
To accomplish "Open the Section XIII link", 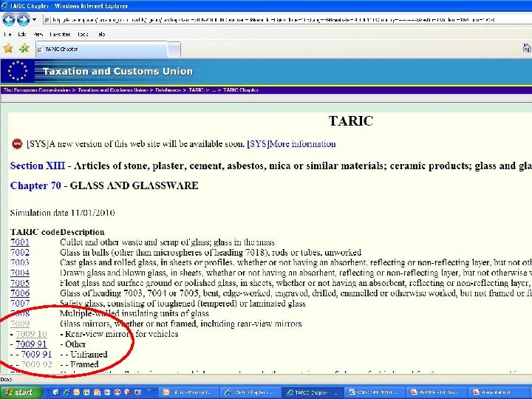I will pyautogui.click(x=38, y=166).
